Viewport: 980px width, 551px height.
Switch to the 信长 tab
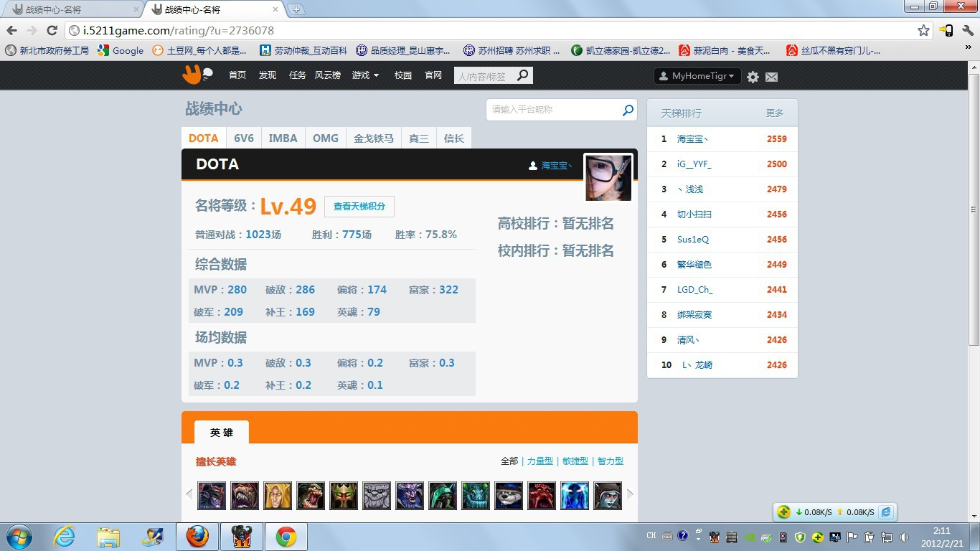(453, 138)
